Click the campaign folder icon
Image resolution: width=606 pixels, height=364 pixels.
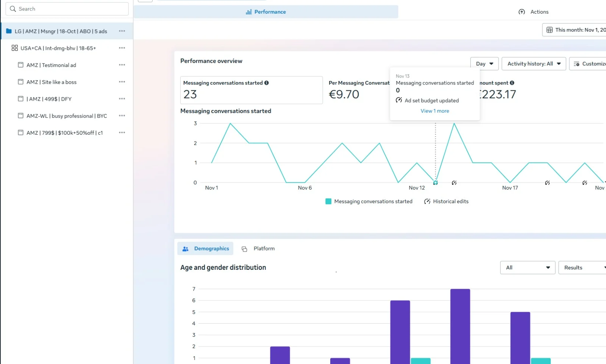click(x=9, y=31)
